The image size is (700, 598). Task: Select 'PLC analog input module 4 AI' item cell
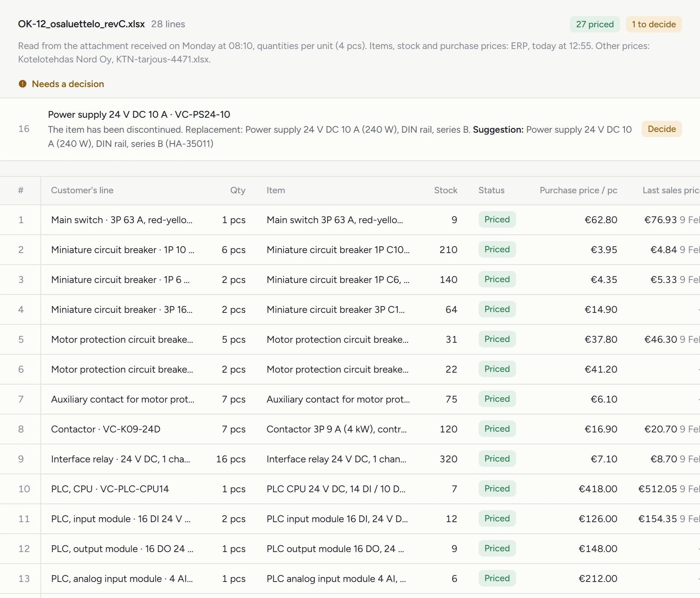click(336, 579)
